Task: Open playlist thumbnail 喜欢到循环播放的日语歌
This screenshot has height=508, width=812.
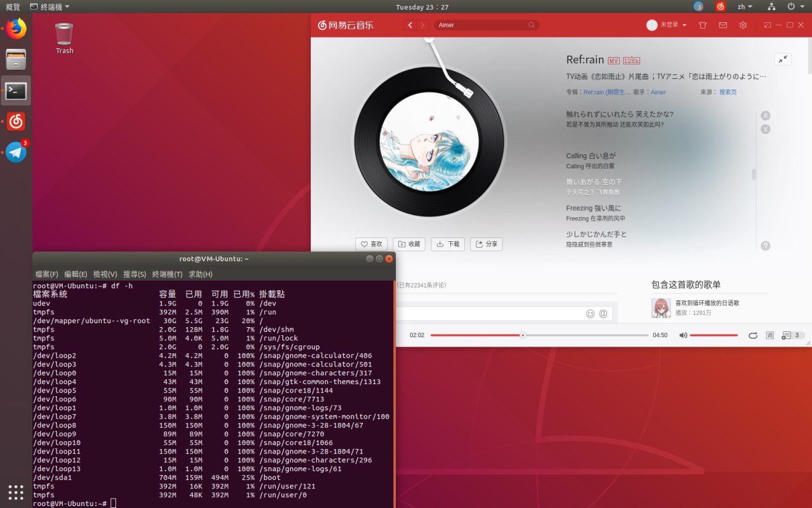Action: tap(661, 308)
